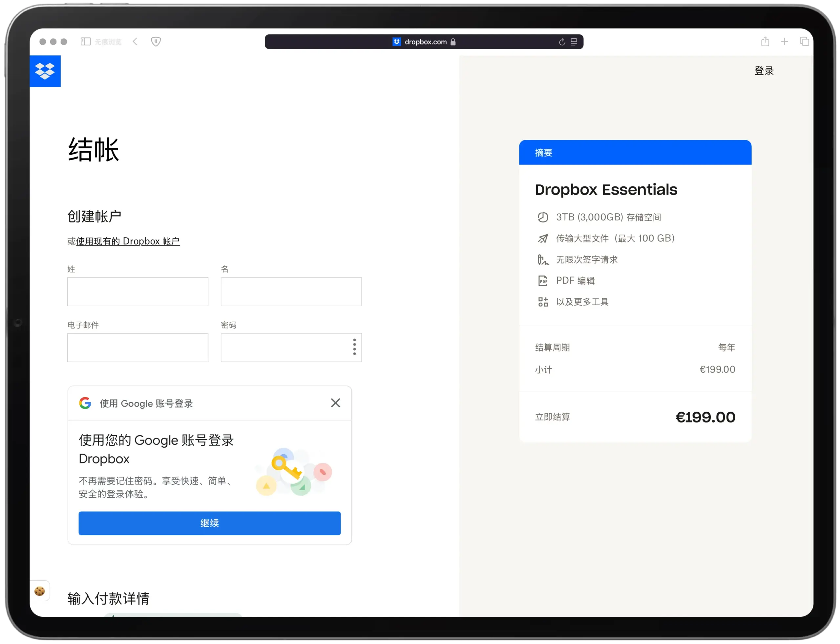The width and height of the screenshot is (840, 644).
Task: Click the storage pie chart icon
Action: 543,217
